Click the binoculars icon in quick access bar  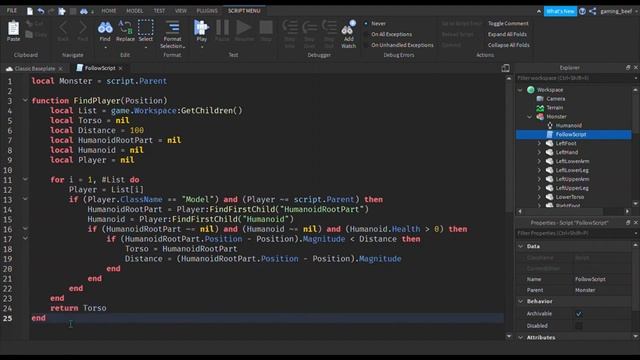coord(84,11)
